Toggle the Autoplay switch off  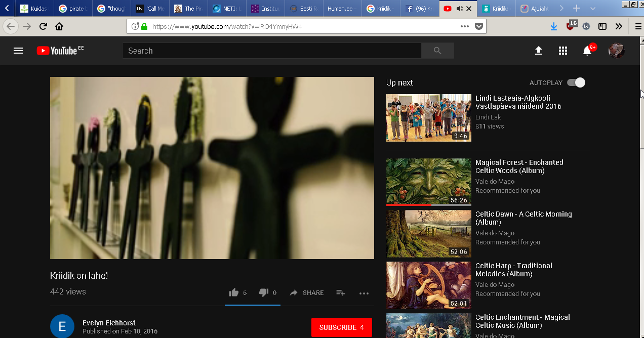576,82
